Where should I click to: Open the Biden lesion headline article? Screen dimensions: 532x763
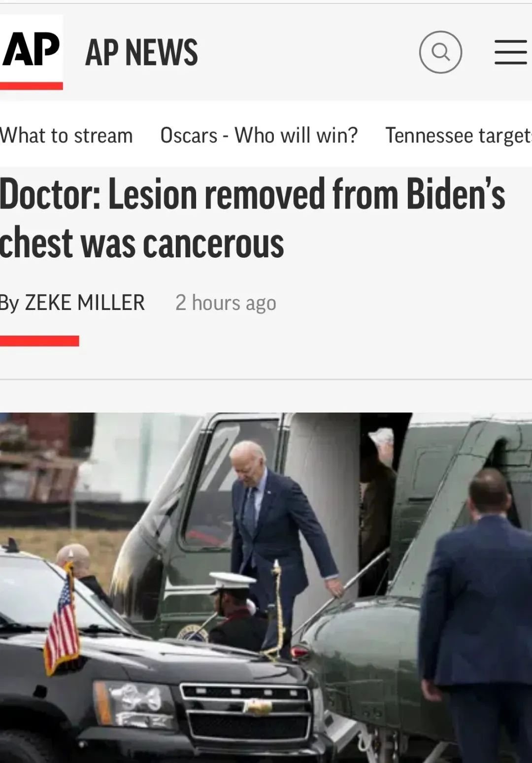pos(252,217)
